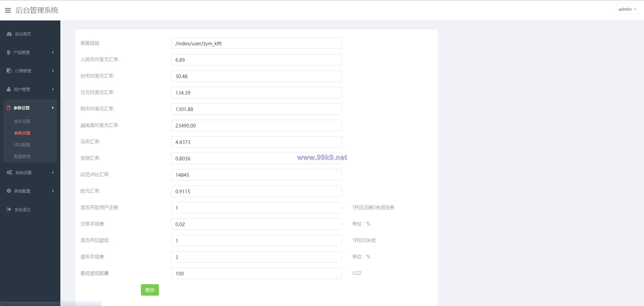Expand the 其他配置 menu arrow
Viewport: 644px width, 306px height.
point(53,191)
